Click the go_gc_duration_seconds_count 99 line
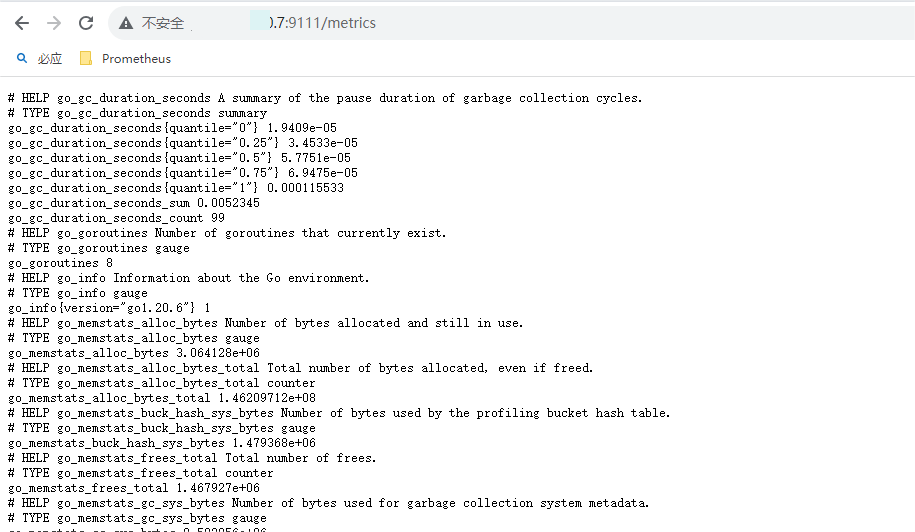The image size is (915, 532). point(116,218)
